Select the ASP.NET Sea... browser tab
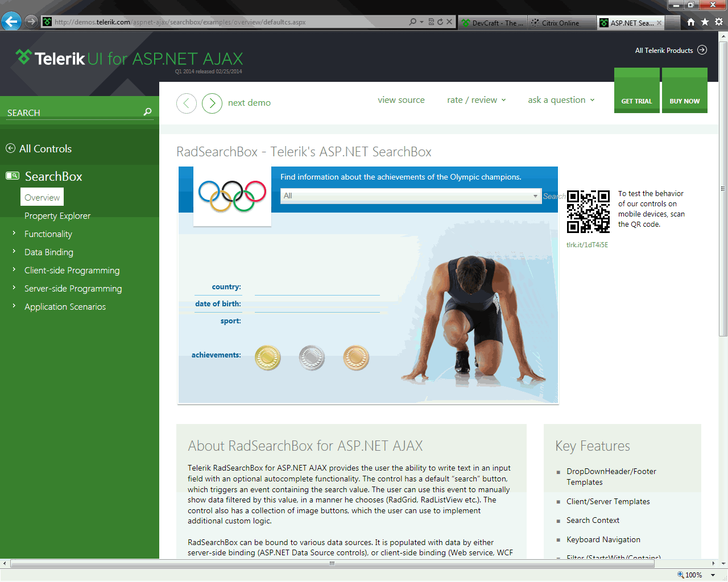This screenshot has width=728, height=582. click(631, 23)
